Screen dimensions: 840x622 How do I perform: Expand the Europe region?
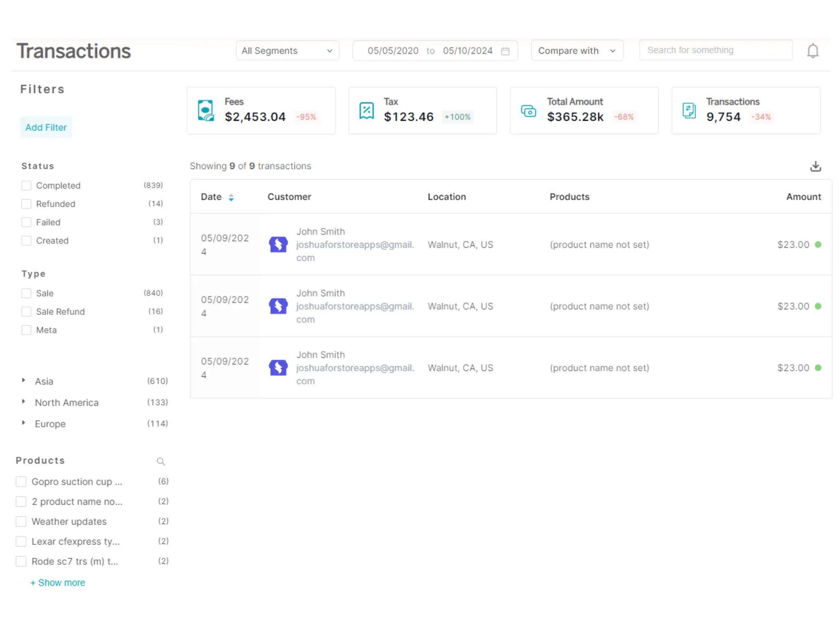tap(23, 423)
